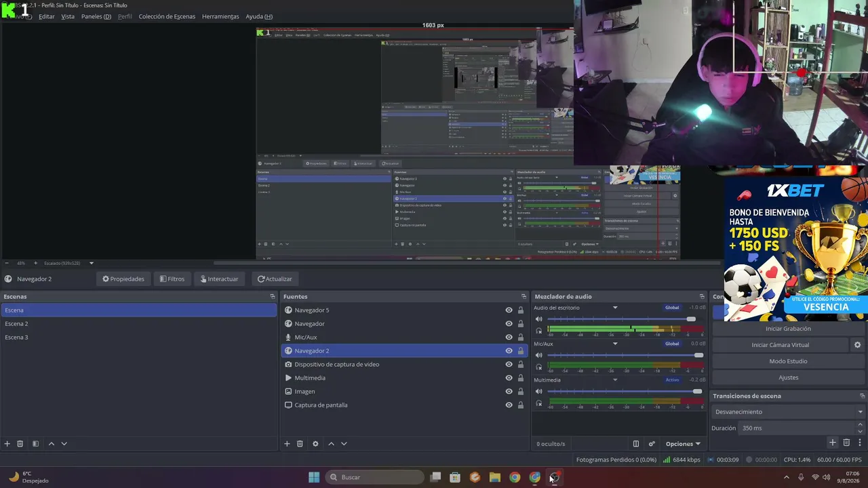The image size is (868, 488).
Task: Open the Paneles menu
Action: click(96, 16)
